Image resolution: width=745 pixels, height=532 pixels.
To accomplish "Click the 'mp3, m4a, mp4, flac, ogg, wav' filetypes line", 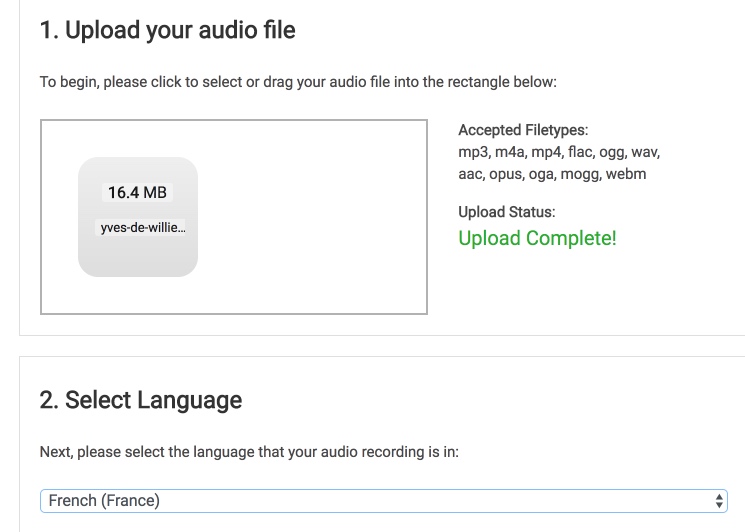I will (559, 152).
